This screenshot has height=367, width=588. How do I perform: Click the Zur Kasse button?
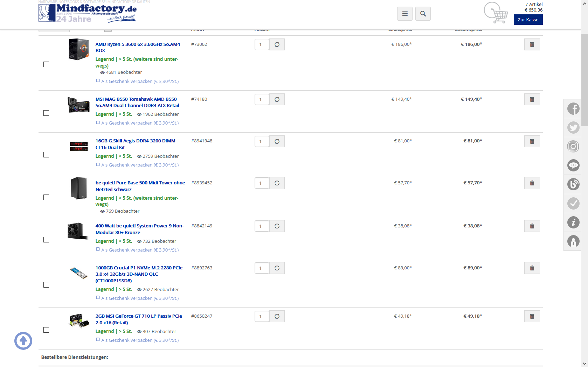[x=528, y=20]
